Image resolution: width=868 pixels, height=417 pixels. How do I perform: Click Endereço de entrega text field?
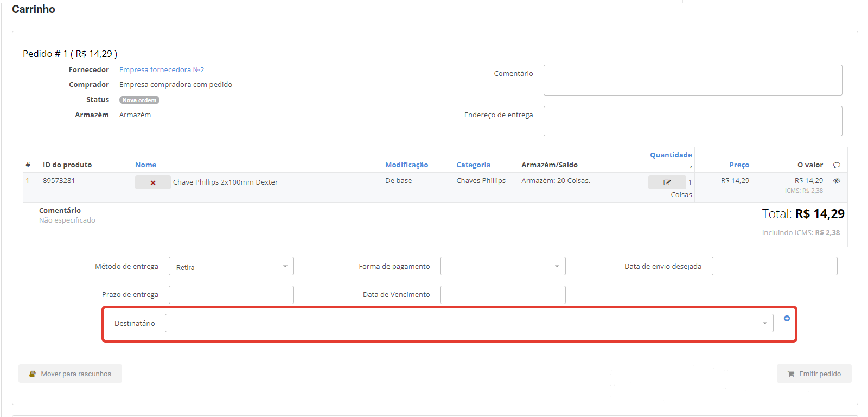(692, 121)
